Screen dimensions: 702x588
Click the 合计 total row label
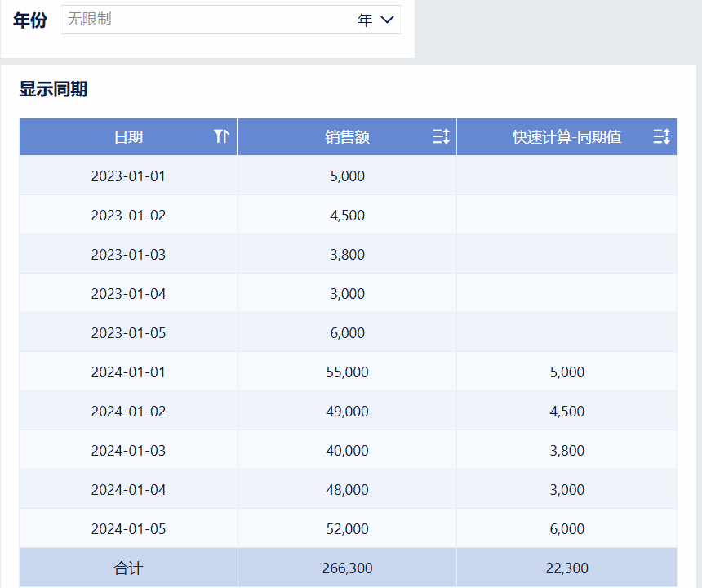coord(128,568)
